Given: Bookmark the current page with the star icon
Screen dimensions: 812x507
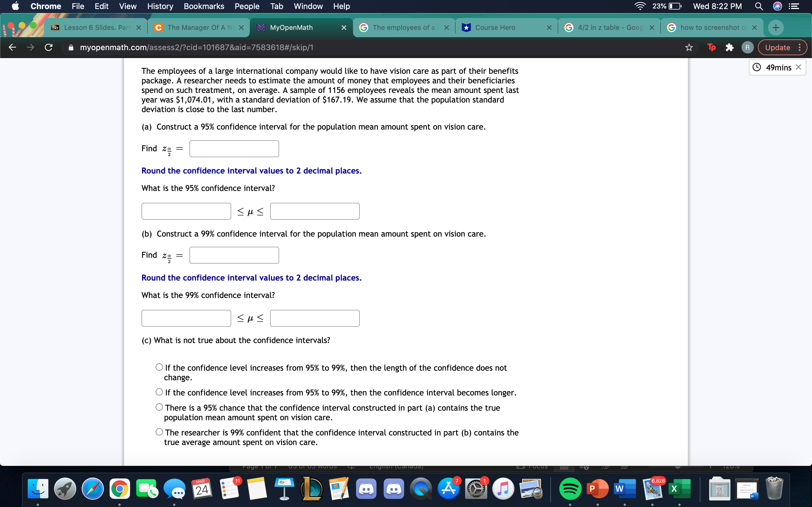Looking at the screenshot, I should coord(689,47).
